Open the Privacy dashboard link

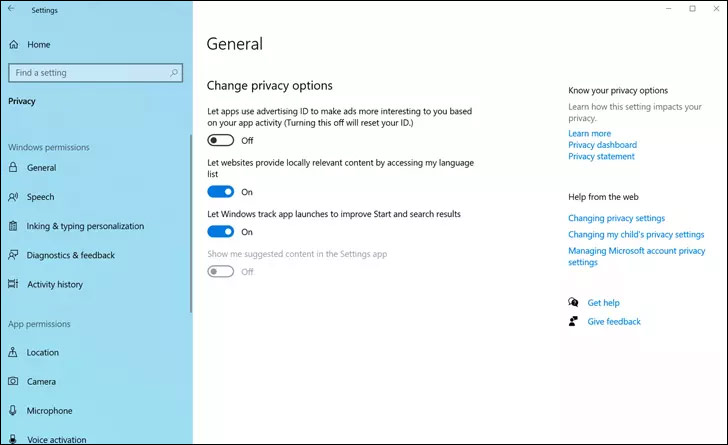click(x=602, y=145)
